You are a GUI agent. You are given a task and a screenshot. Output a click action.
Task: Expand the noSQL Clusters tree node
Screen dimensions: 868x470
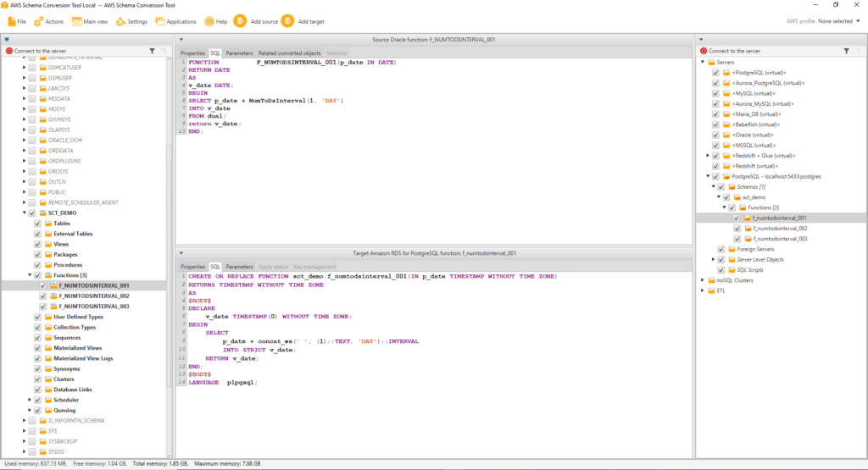click(x=702, y=279)
